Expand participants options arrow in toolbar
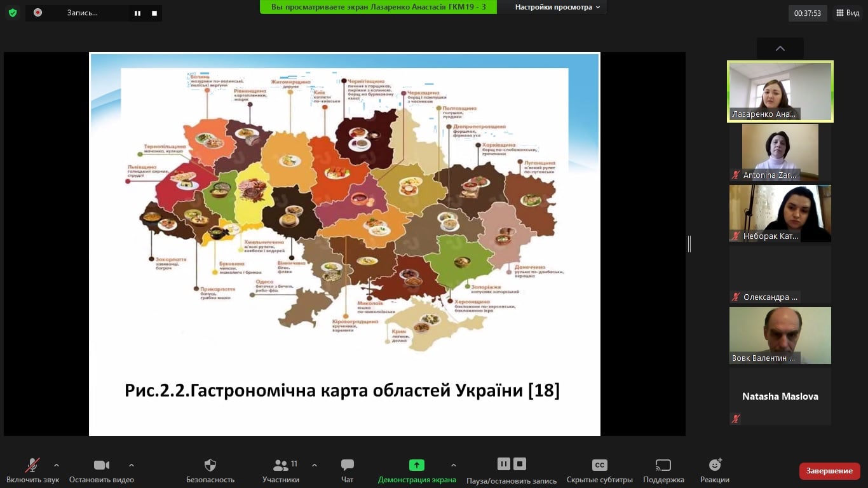Viewport: 868px width, 488px height. (315, 465)
